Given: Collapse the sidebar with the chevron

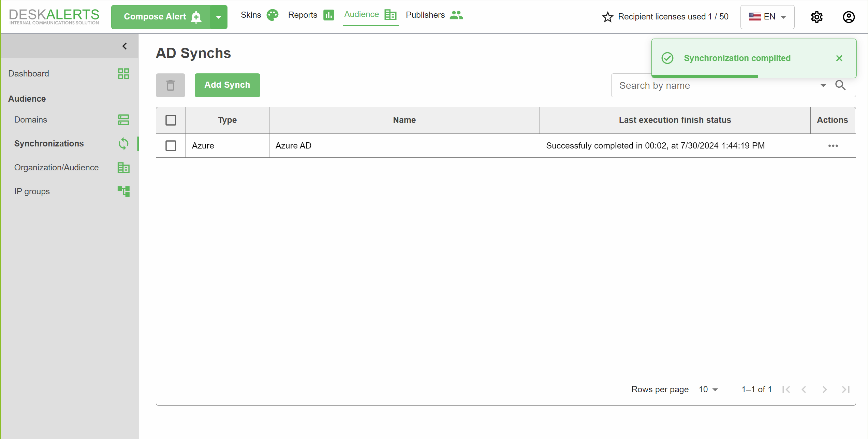Looking at the screenshot, I should 124,46.
